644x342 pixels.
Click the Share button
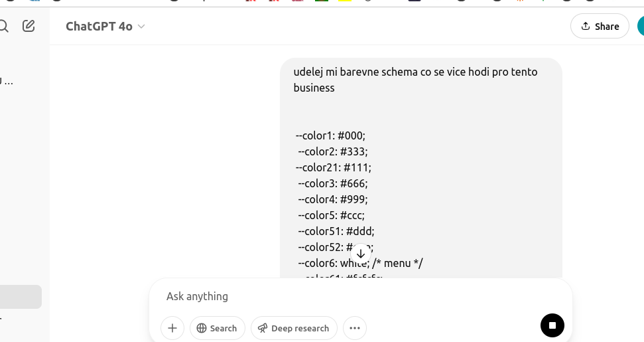[x=600, y=27]
